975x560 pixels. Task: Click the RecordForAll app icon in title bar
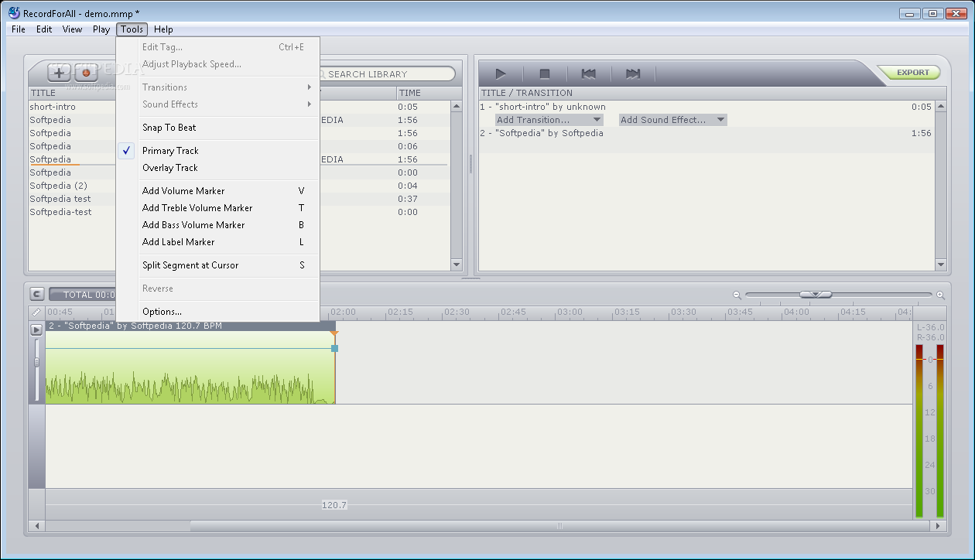coord(13,13)
